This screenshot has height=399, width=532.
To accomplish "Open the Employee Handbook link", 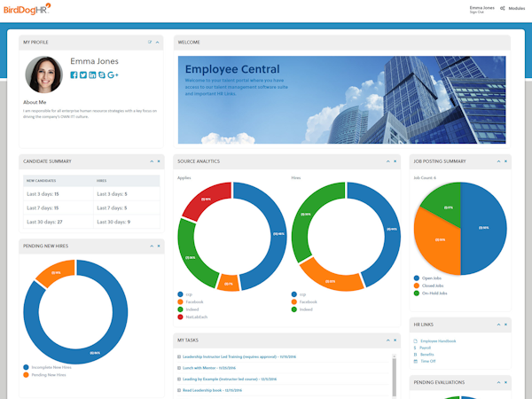I will tap(439, 340).
